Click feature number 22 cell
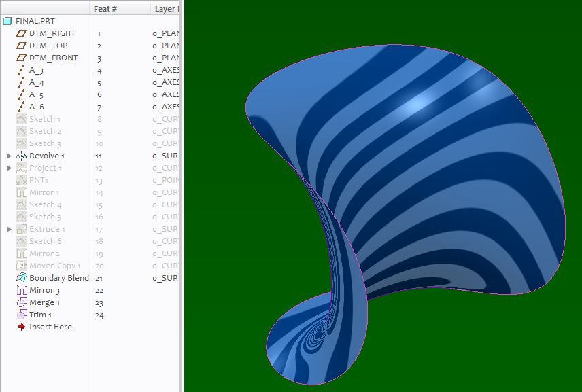 99,290
